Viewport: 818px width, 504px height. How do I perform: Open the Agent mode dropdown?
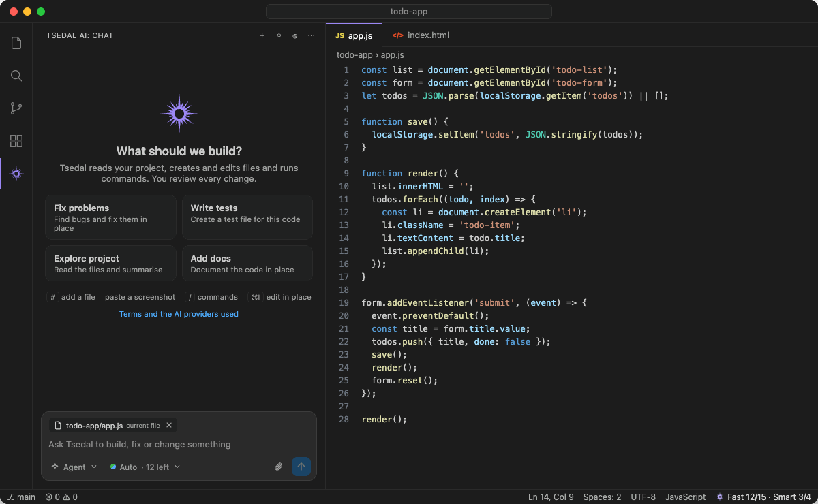[74, 467]
